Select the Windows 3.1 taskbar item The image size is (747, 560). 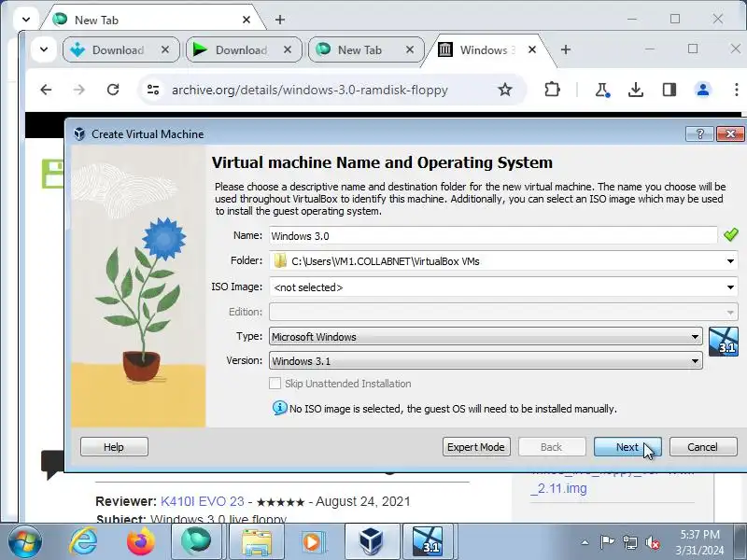click(428, 542)
